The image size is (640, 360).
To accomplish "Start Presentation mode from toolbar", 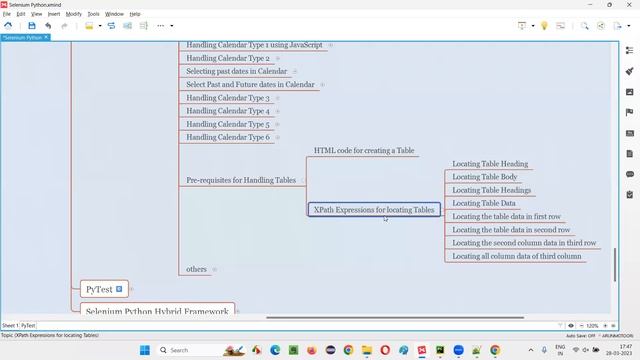I will 522,26.
